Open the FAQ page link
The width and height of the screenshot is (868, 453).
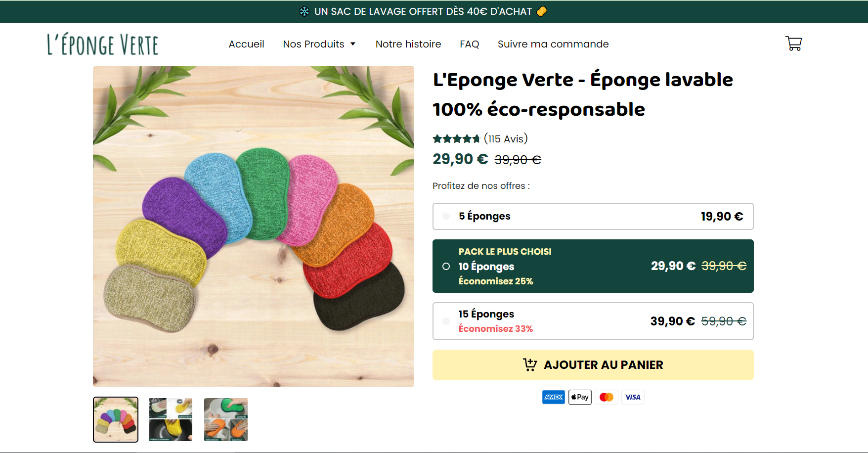(469, 44)
